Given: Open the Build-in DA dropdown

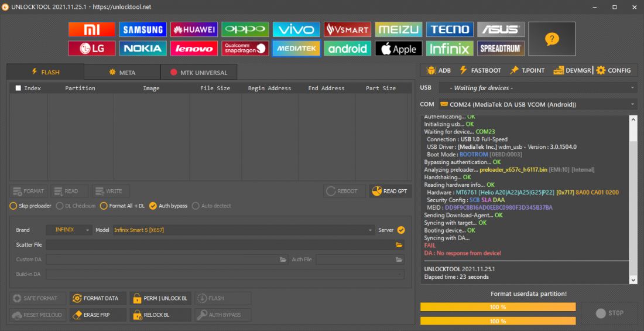Looking at the screenshot, I should click(x=225, y=274).
